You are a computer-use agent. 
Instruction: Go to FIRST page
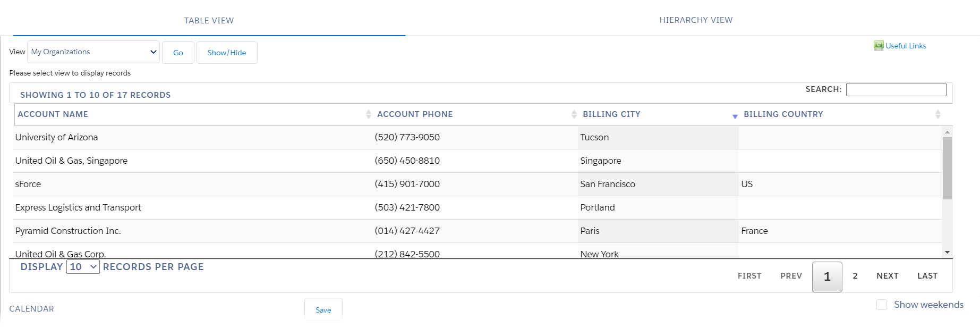coord(749,276)
